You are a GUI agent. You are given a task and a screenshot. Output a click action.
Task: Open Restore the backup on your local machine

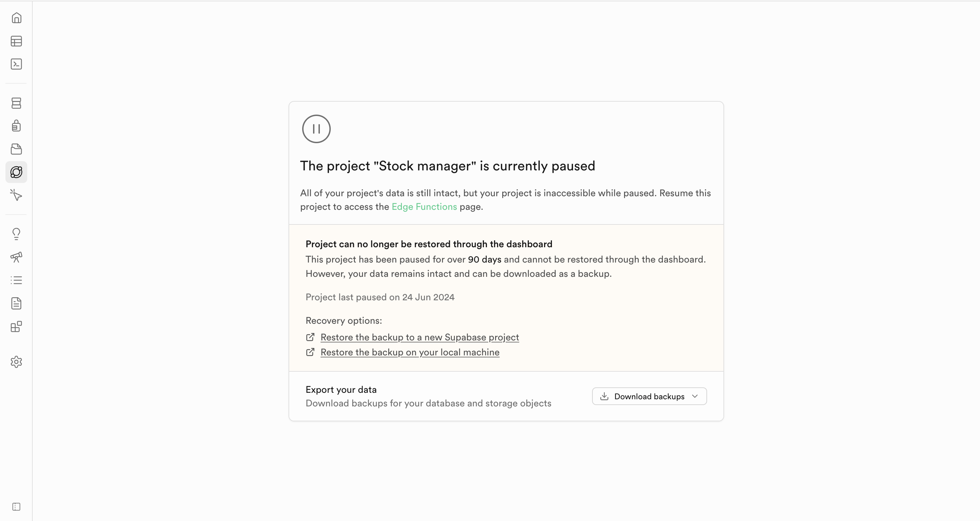[x=410, y=352]
